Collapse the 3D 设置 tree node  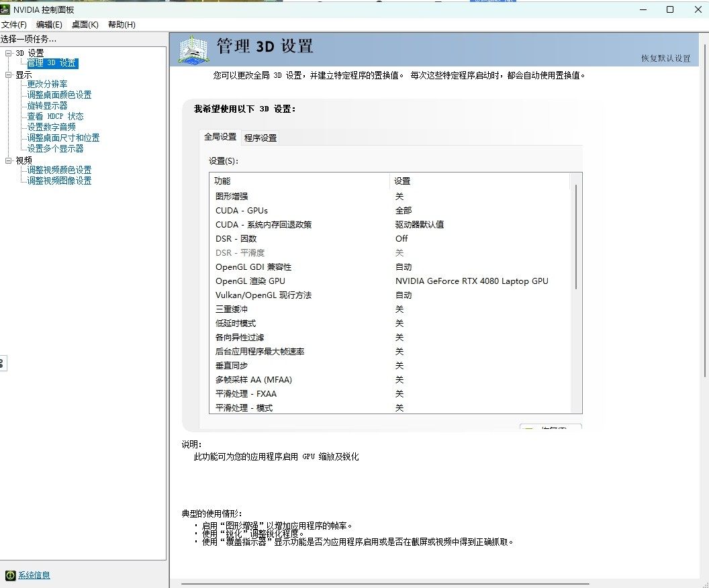click(x=8, y=53)
